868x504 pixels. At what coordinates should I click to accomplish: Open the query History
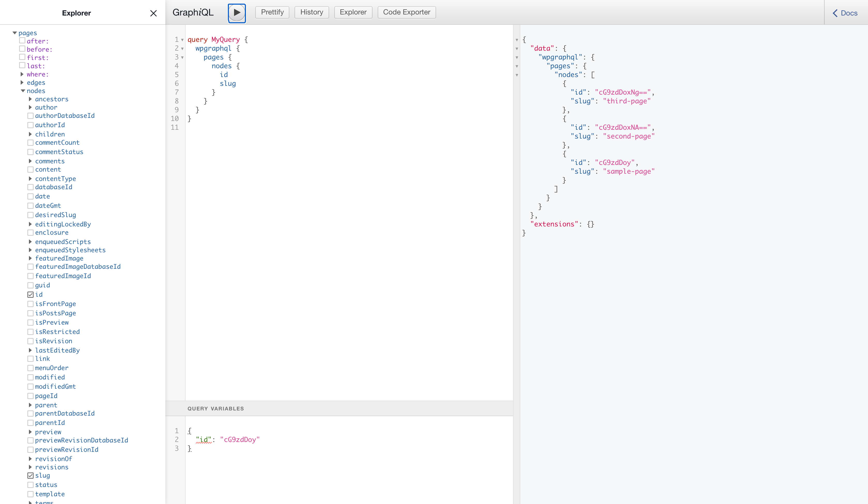(x=311, y=12)
